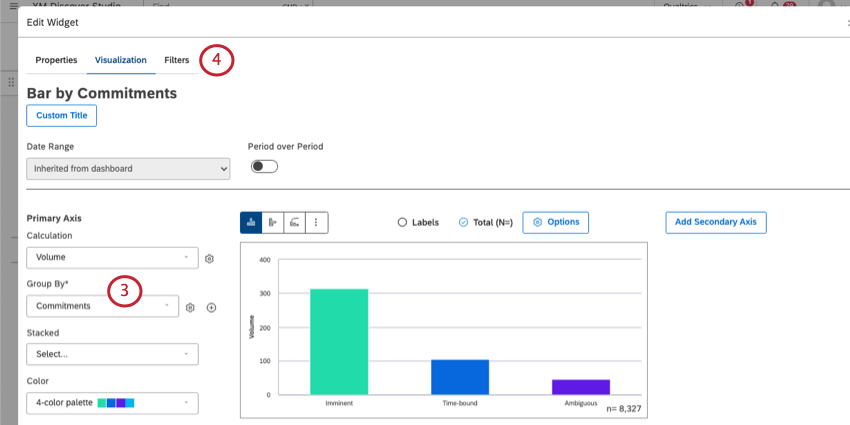Click the Imminent axis label
The height and width of the screenshot is (425, 850).
pos(339,403)
